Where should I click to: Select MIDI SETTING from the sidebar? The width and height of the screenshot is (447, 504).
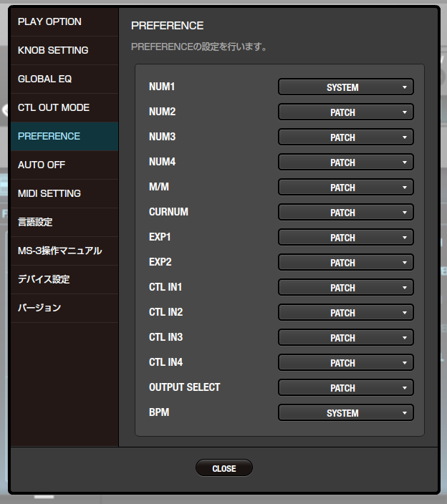tap(64, 193)
